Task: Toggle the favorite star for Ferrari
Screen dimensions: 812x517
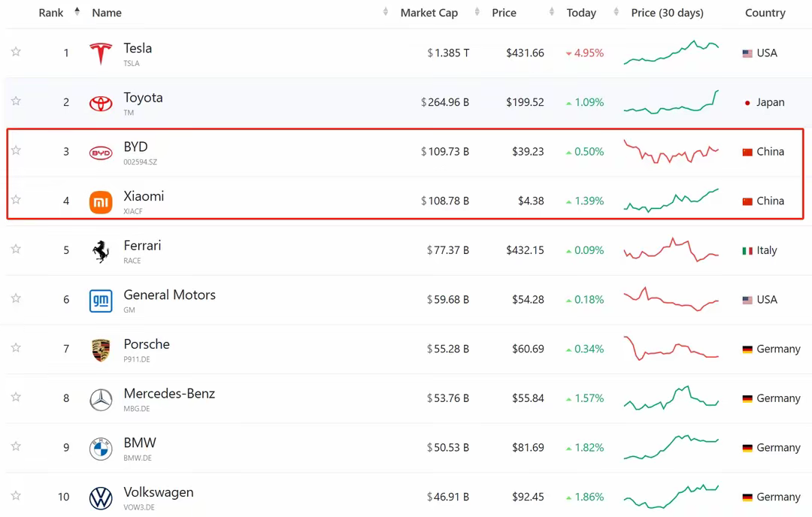Action: point(16,249)
